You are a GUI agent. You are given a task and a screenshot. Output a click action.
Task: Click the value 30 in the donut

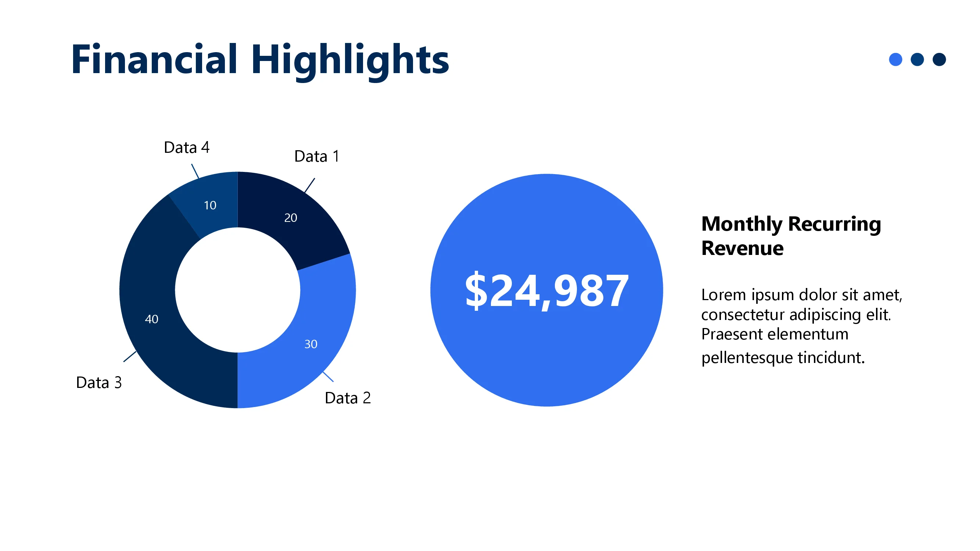[x=311, y=344]
